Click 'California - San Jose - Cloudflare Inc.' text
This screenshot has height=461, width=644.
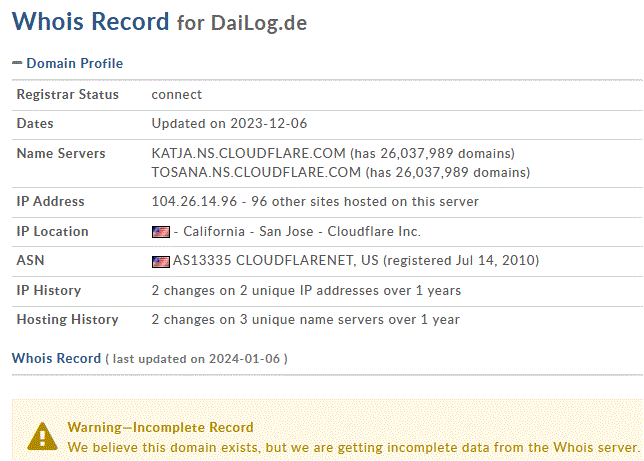[x=302, y=231]
